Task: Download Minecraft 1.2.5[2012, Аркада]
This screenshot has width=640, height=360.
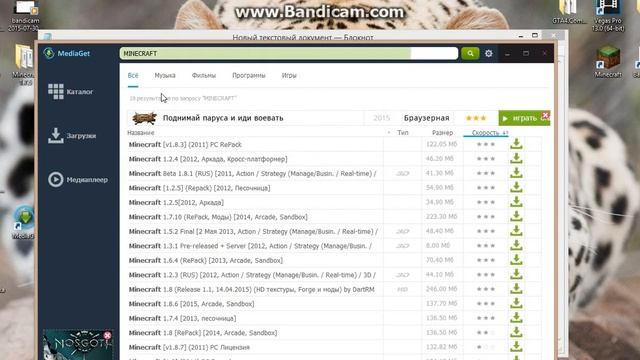Action: [x=516, y=202]
